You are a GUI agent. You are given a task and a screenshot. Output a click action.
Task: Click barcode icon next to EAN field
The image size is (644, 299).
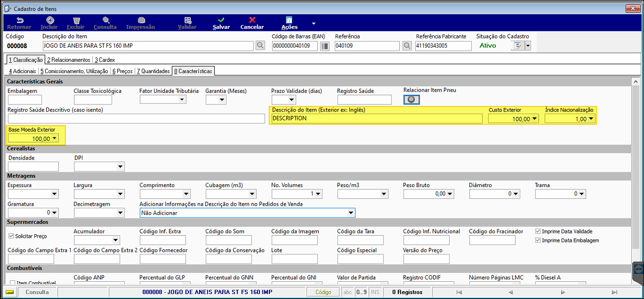325,46
